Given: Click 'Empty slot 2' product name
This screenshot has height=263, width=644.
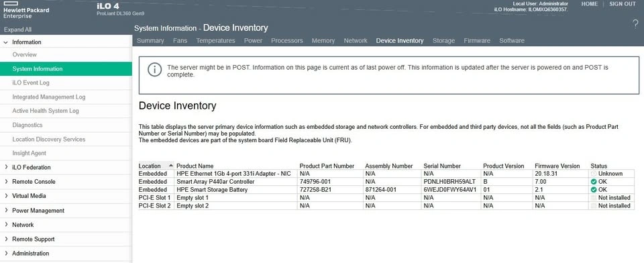Looking at the screenshot, I should (x=193, y=206).
